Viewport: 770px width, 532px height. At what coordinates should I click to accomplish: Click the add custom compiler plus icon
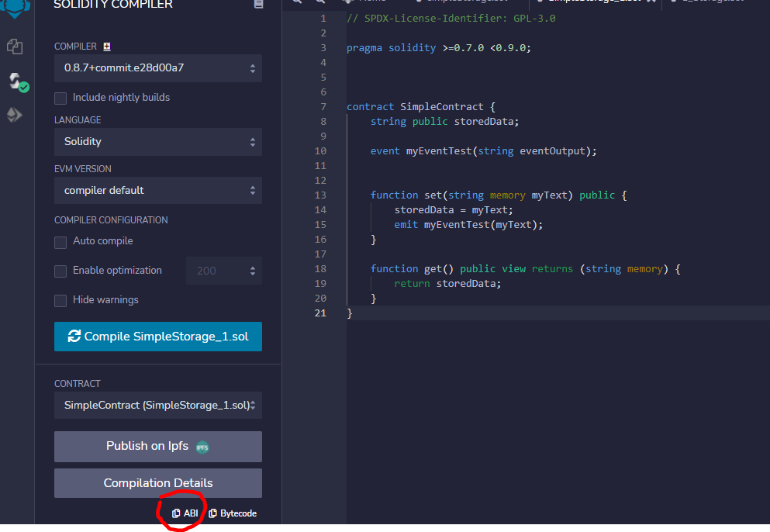click(107, 47)
